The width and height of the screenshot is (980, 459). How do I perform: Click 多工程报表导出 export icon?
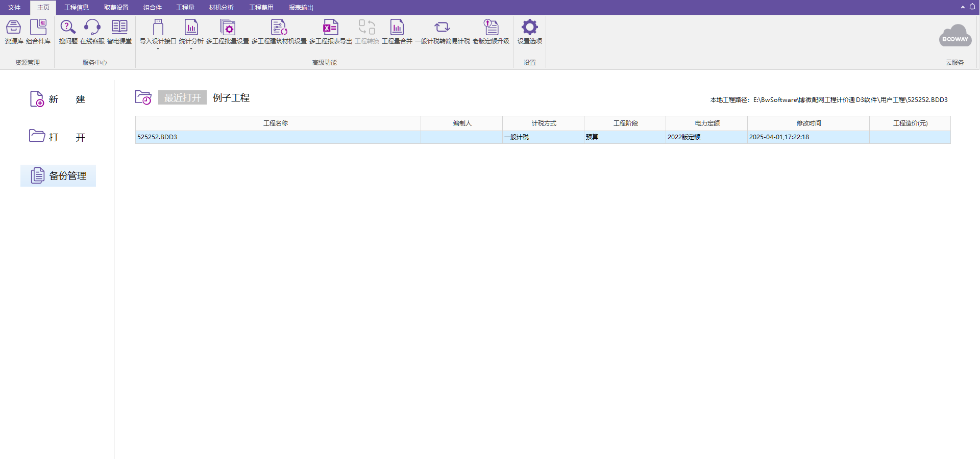[x=331, y=27]
